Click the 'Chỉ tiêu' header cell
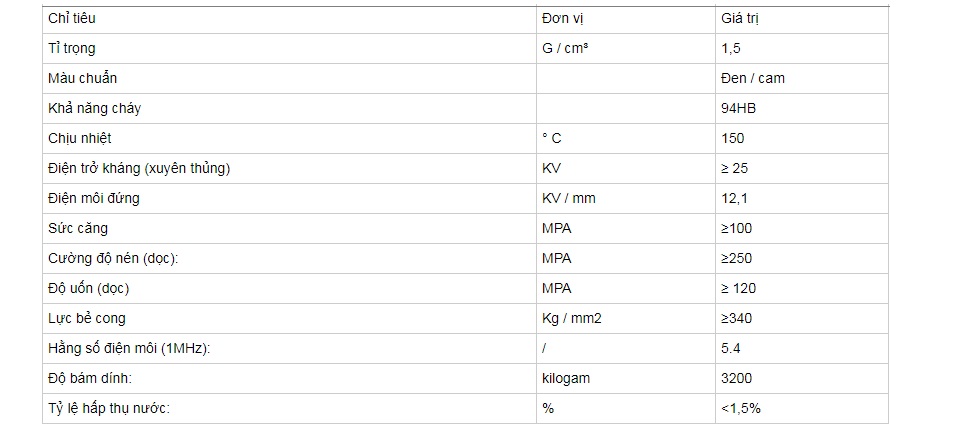Screen dimensions: 962x431 [x=72, y=18]
